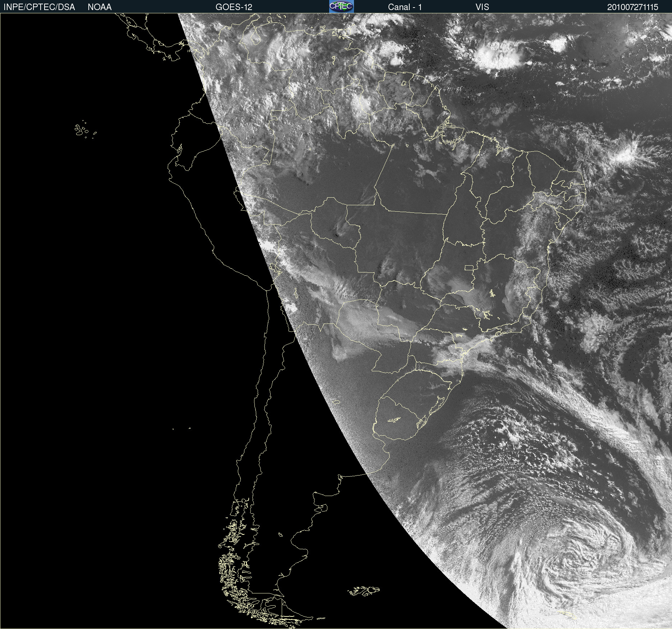This screenshot has width=672, height=629.
Task: Click the 'NOAA' label
Action: (x=100, y=7)
